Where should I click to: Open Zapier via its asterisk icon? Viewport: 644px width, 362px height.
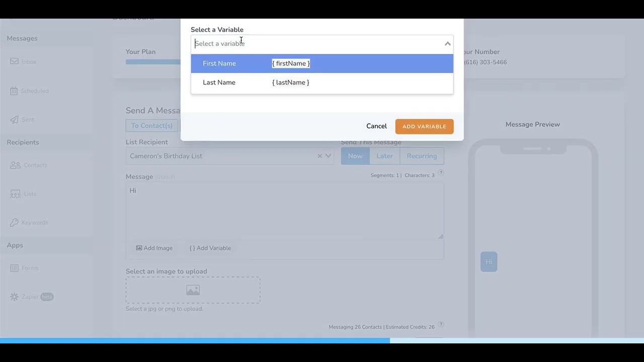click(x=14, y=297)
